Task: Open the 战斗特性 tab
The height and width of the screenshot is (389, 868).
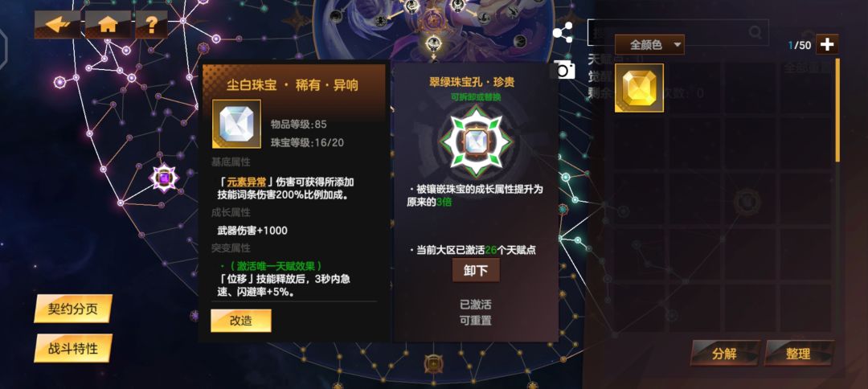Action: point(73,349)
